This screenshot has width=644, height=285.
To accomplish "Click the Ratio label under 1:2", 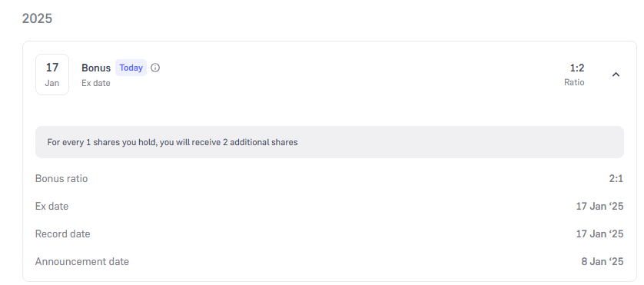I will click(x=574, y=82).
